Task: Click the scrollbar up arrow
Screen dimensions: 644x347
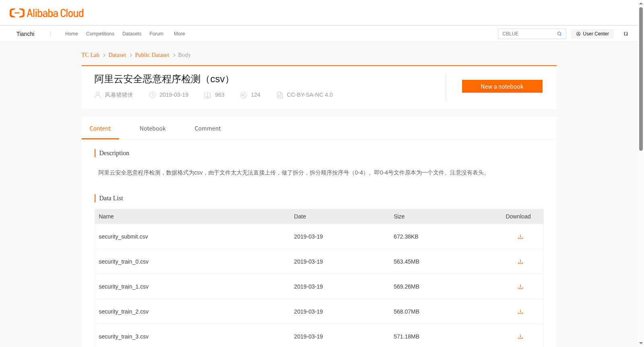Action: pos(641,3)
